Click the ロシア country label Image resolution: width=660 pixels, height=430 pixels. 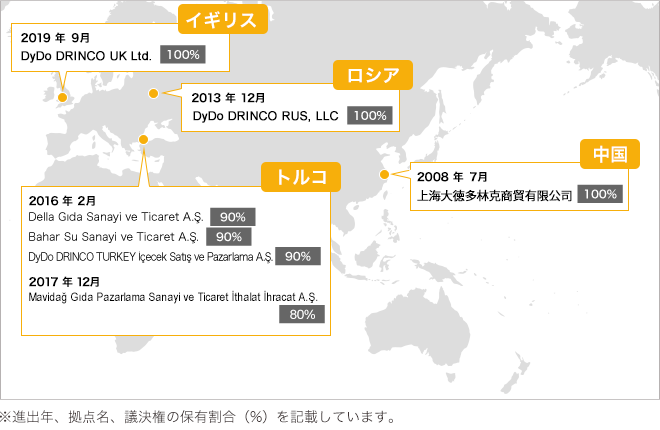[x=373, y=75]
